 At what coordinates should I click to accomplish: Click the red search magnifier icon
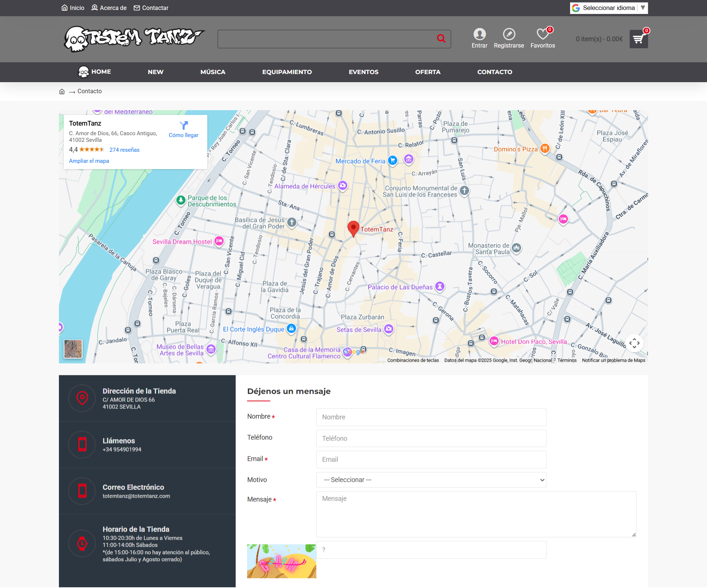click(441, 39)
